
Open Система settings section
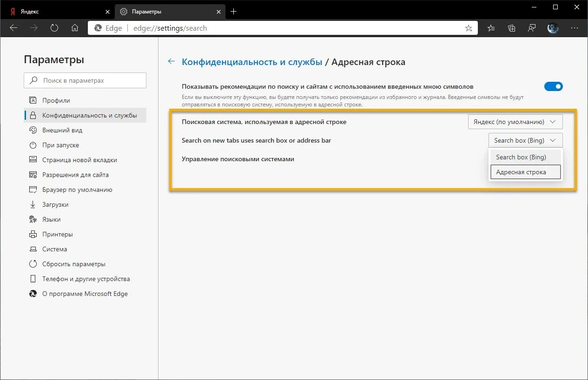(x=85, y=249)
